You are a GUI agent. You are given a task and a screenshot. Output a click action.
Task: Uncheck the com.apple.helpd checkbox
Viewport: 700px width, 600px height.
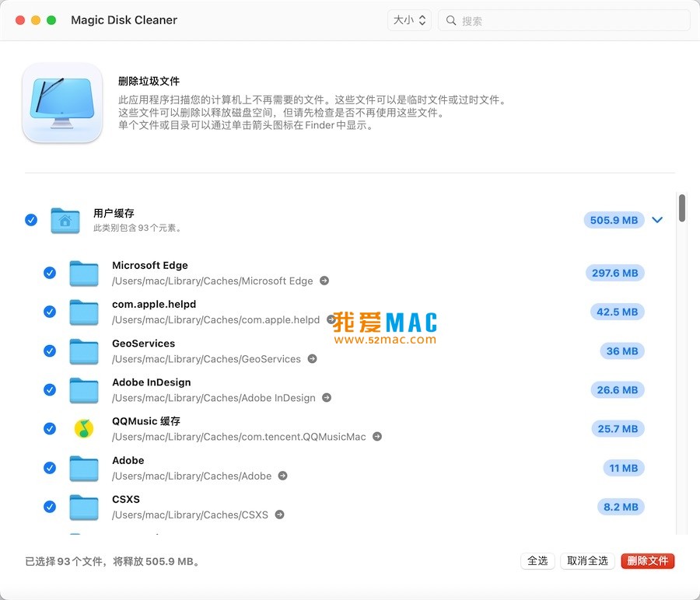50,312
